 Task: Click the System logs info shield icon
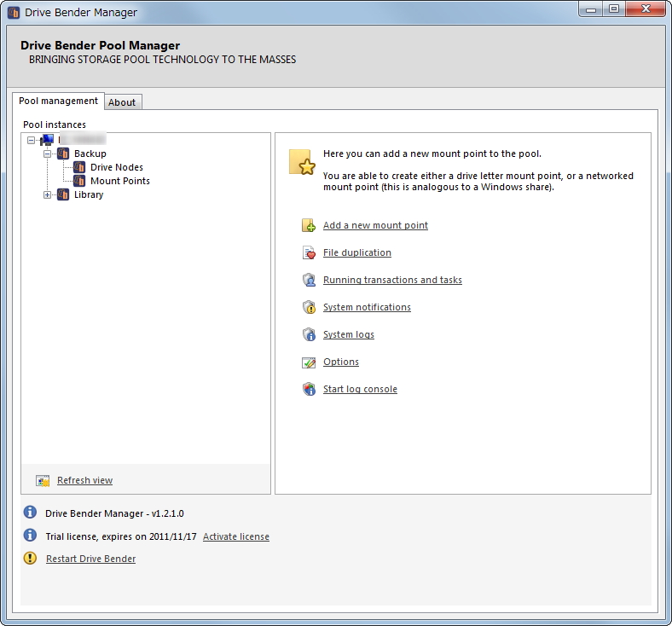tap(309, 334)
